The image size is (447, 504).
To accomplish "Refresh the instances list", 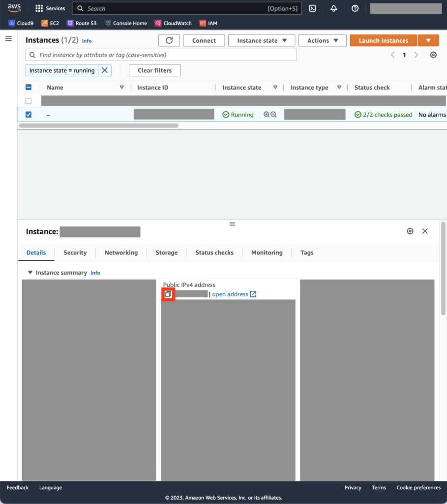I will pos(169,40).
